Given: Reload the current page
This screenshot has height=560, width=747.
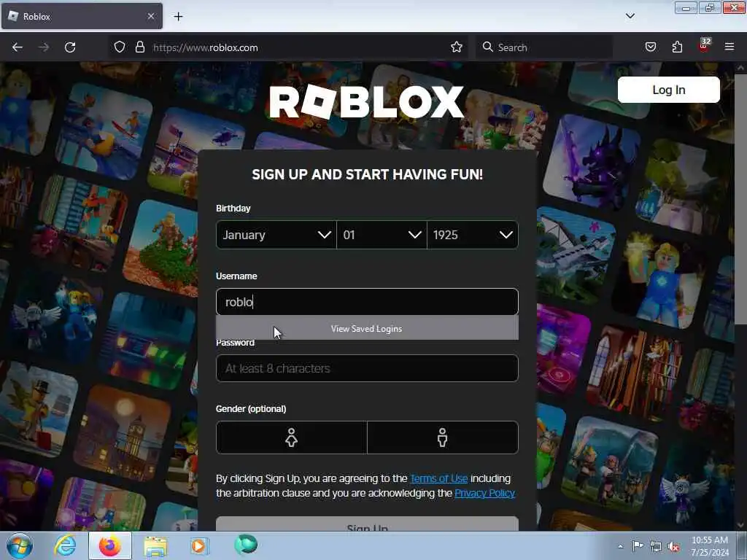Looking at the screenshot, I should [70, 47].
